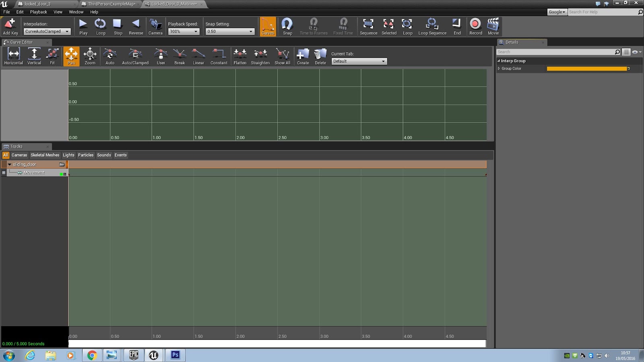644x362 pixels.
Task: Open the Interpolation CurveAutoClamped dropdown
Action: pos(47,31)
